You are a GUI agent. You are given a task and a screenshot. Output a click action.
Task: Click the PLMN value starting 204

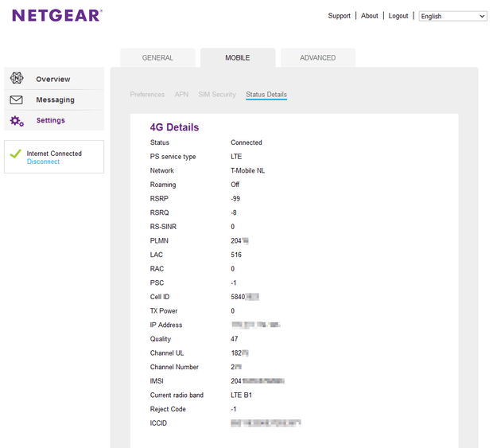[239, 240]
